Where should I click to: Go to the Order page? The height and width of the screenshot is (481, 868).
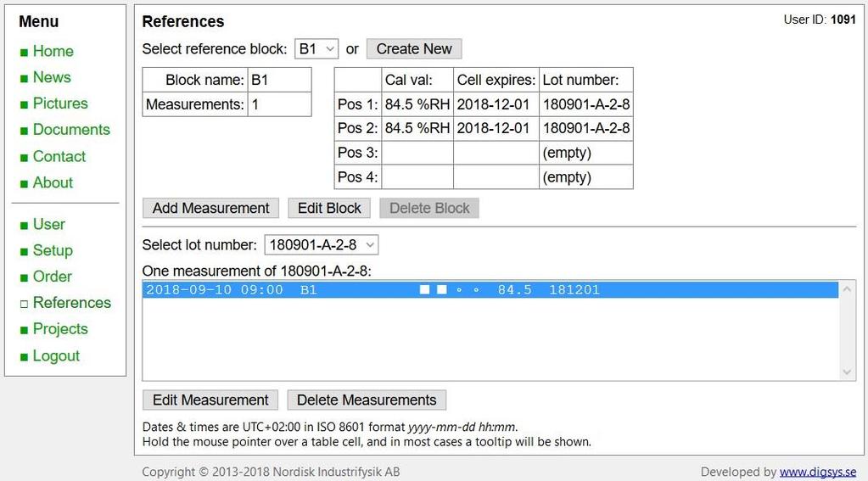(x=52, y=277)
